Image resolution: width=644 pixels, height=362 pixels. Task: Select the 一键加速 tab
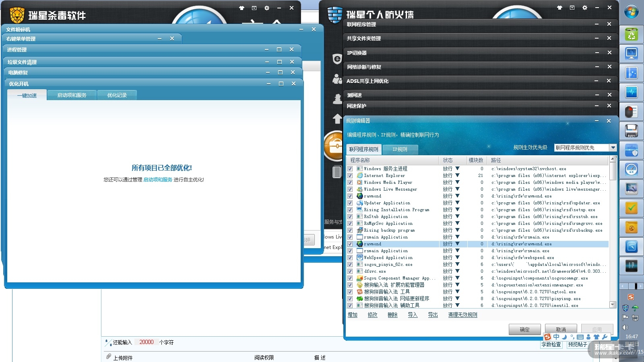pos(27,95)
